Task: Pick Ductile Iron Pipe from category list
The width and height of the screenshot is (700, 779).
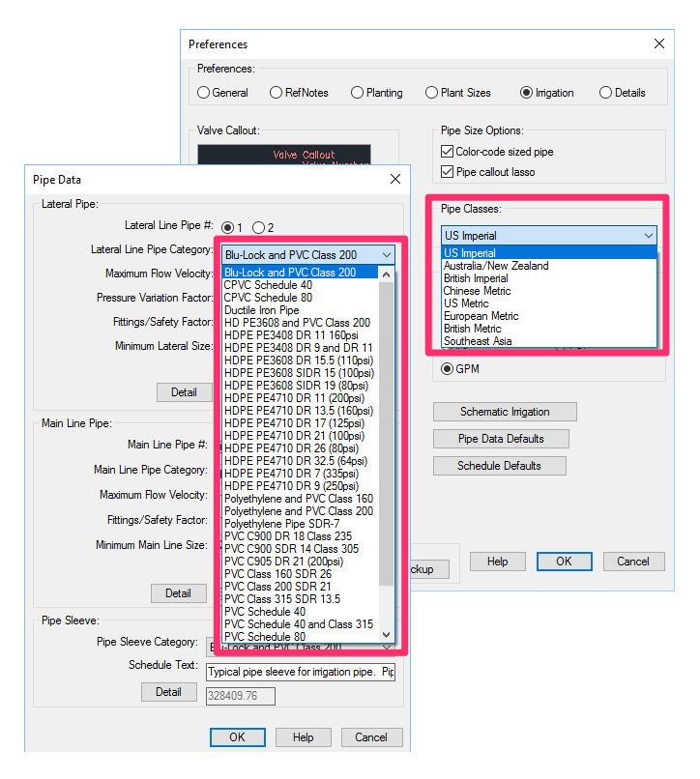Action: (261, 310)
